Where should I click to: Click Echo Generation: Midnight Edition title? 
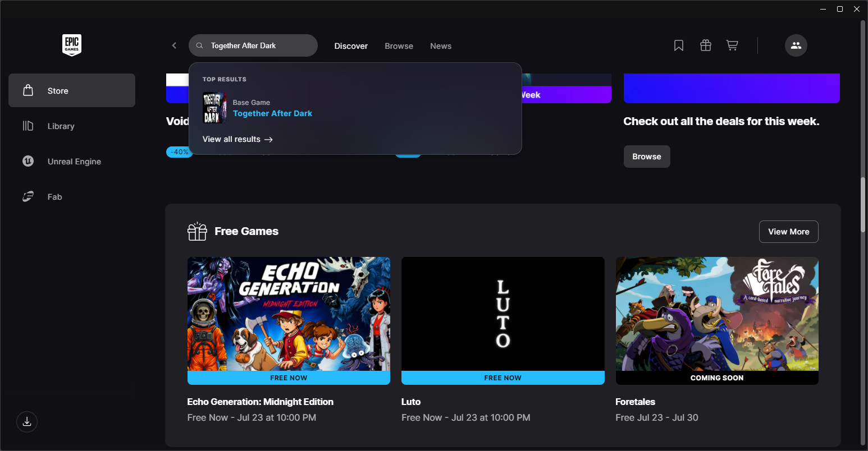(261, 402)
